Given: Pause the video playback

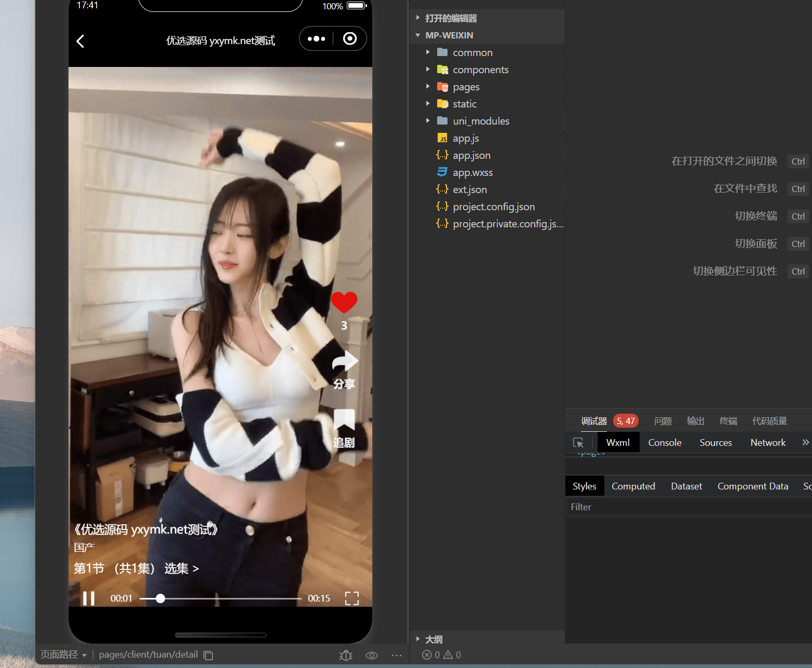Looking at the screenshot, I should 89,598.
